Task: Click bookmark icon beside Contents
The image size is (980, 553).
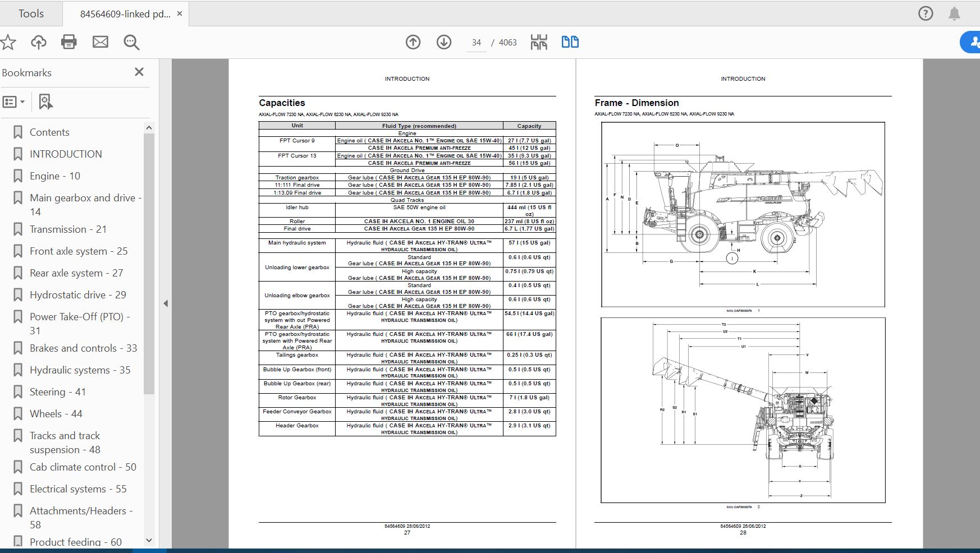Action: tap(18, 132)
